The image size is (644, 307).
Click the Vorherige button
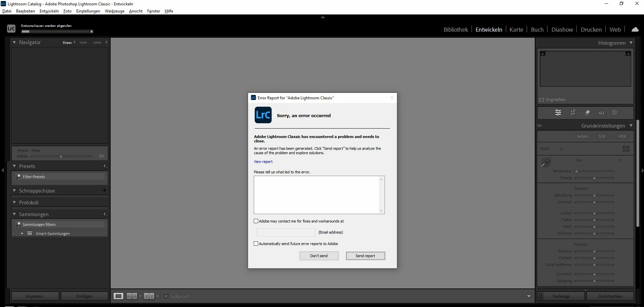coord(561,296)
